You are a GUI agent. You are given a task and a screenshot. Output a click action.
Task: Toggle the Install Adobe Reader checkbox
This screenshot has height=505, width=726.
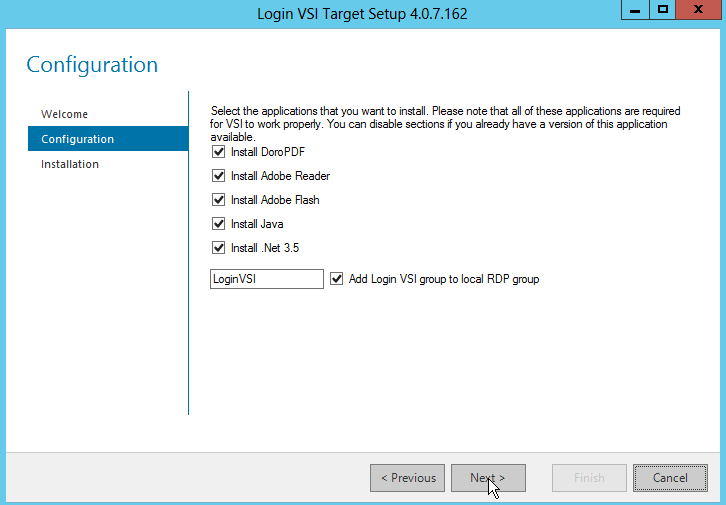click(x=219, y=176)
